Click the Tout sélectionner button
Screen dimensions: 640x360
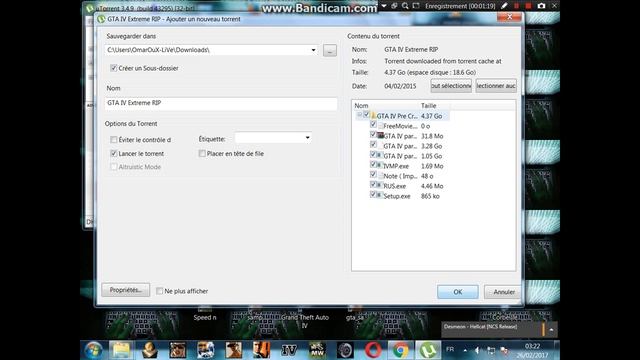click(451, 86)
